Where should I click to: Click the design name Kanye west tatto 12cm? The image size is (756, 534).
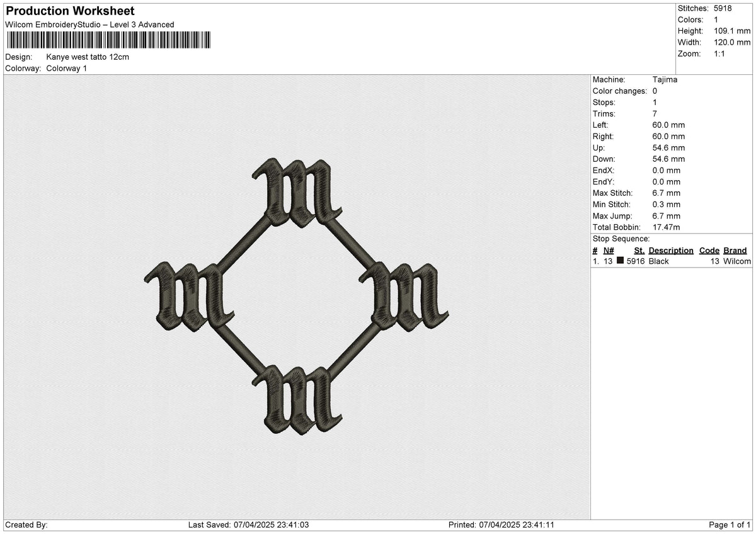[88, 57]
